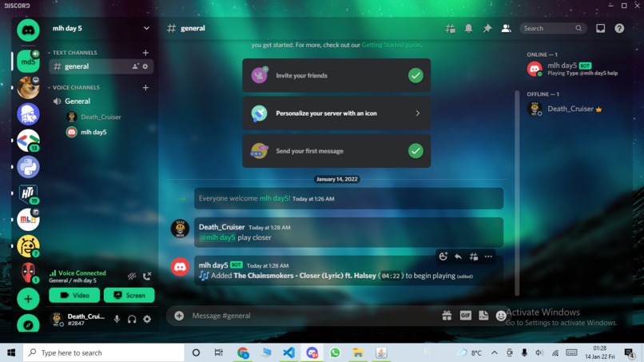Open the Python server icon

coord(28,167)
